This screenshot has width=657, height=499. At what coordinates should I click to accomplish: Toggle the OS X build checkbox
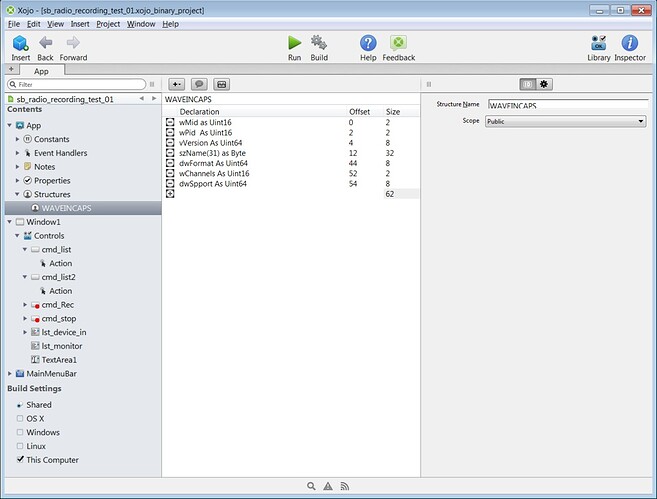click(20, 418)
